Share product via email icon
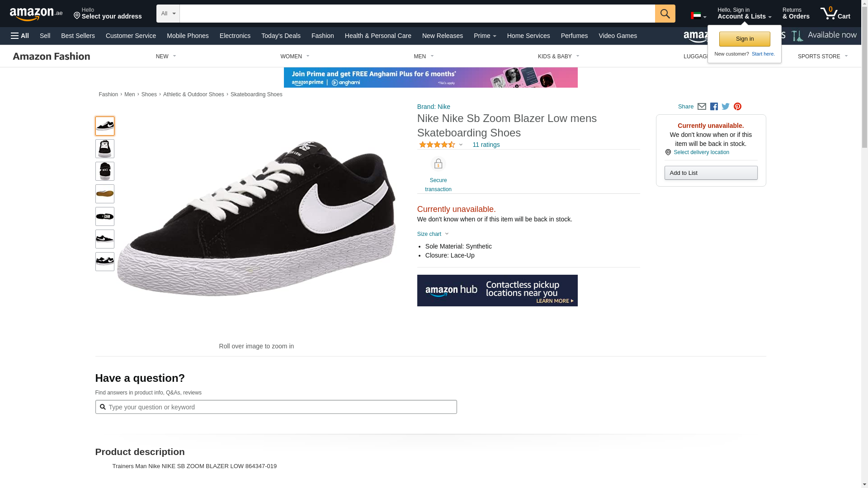The image size is (868, 488). pyautogui.click(x=702, y=107)
